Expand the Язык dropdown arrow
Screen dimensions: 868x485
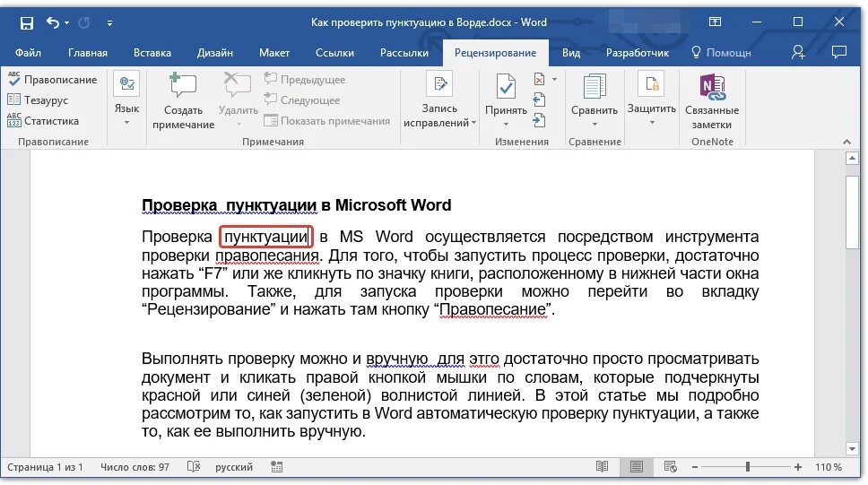(x=126, y=122)
